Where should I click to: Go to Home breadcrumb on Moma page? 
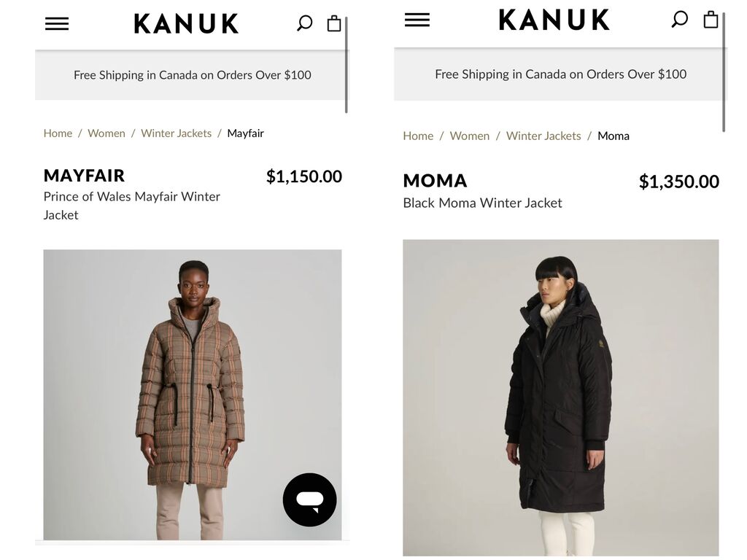click(418, 136)
